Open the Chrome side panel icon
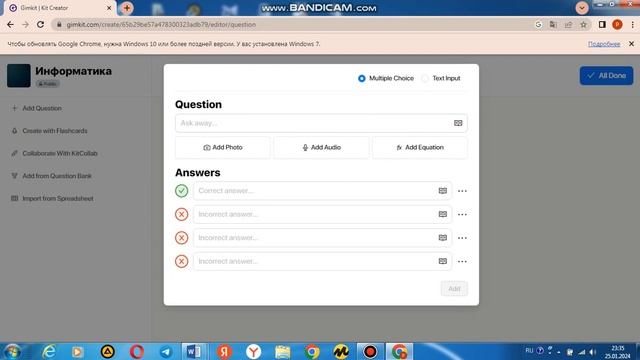Image resolution: width=640 pixels, height=360 pixels. click(602, 24)
